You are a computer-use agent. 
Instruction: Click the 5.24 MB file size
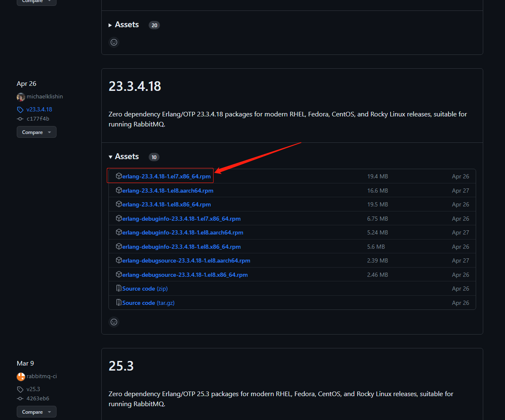pyautogui.click(x=378, y=232)
